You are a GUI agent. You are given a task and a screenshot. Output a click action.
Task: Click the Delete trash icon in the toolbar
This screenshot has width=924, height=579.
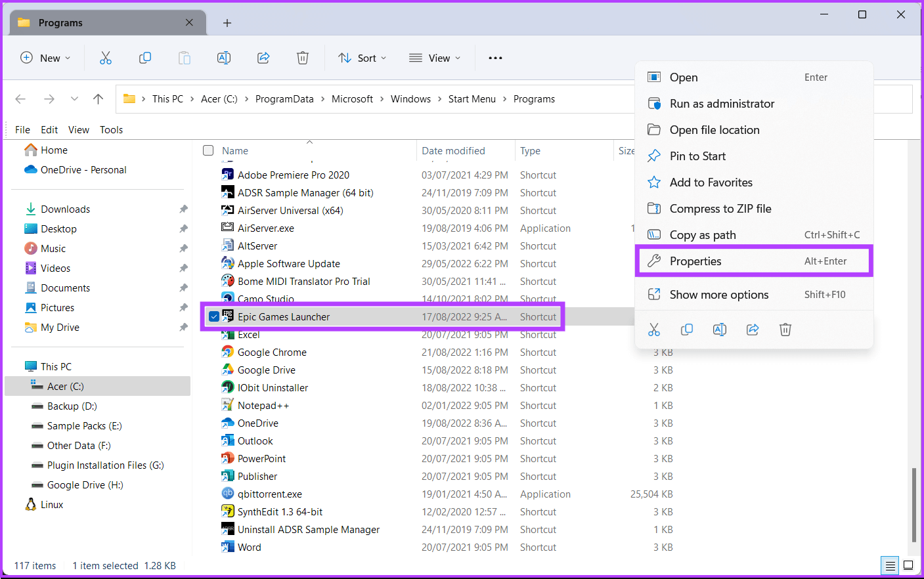[x=303, y=58]
